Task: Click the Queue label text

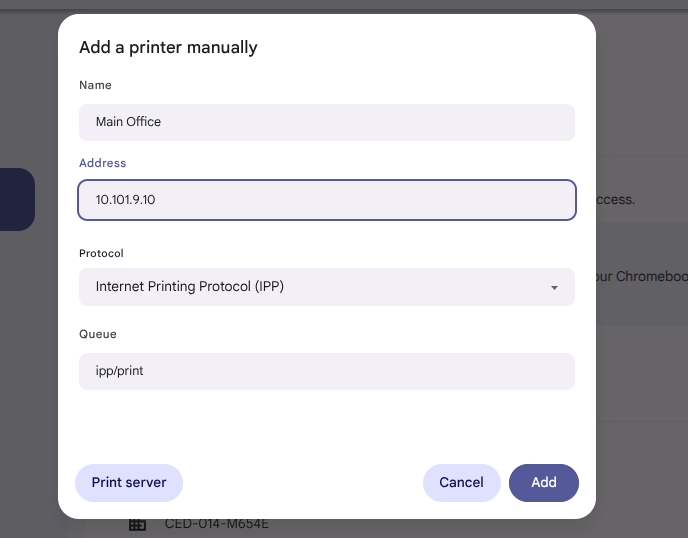Action: point(98,334)
